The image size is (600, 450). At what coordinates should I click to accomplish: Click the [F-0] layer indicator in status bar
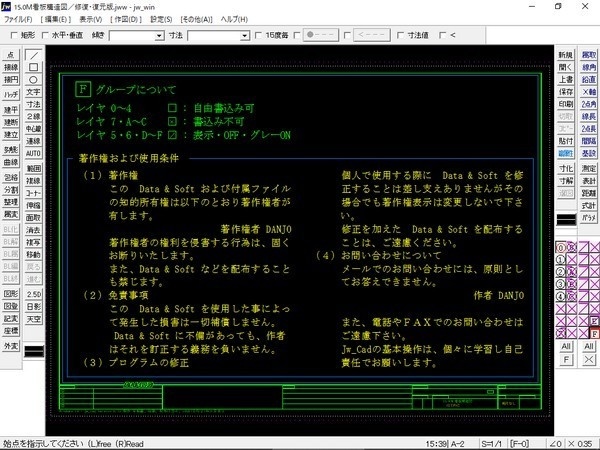coord(519,444)
